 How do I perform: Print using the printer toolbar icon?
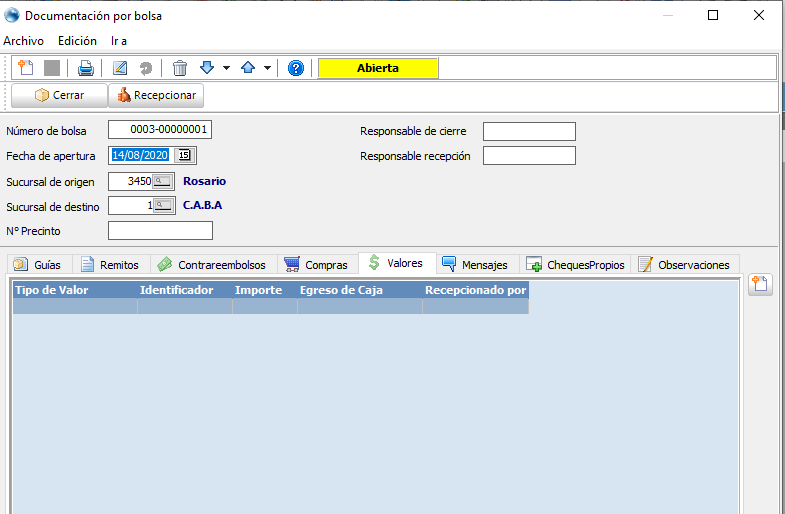click(86, 68)
